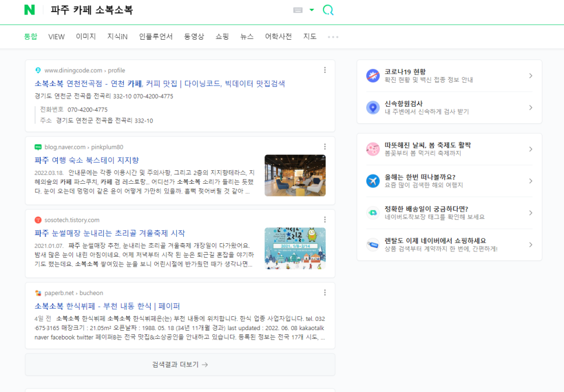This screenshot has height=392, width=564.
Task: Click the diningcode site favicon
Action: pos(38,71)
